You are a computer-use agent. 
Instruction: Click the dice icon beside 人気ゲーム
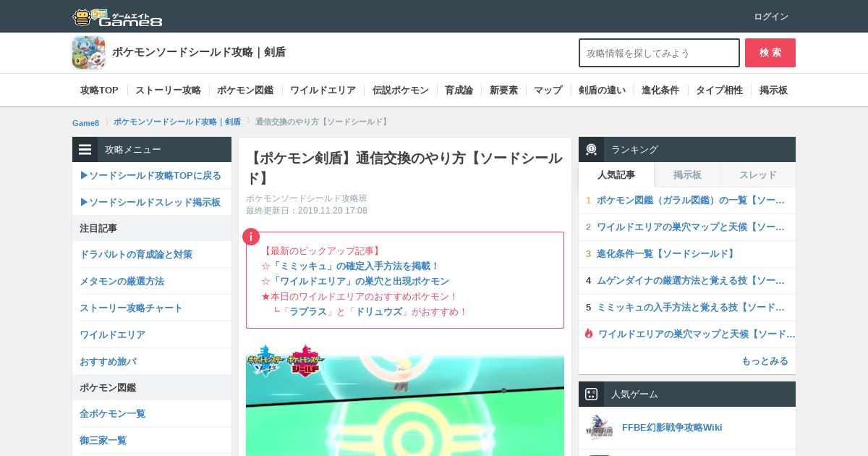pos(591,394)
